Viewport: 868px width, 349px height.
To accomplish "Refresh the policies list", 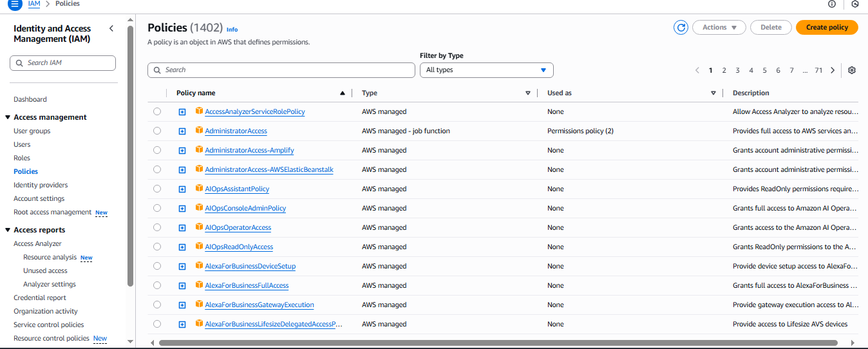I will click(681, 28).
